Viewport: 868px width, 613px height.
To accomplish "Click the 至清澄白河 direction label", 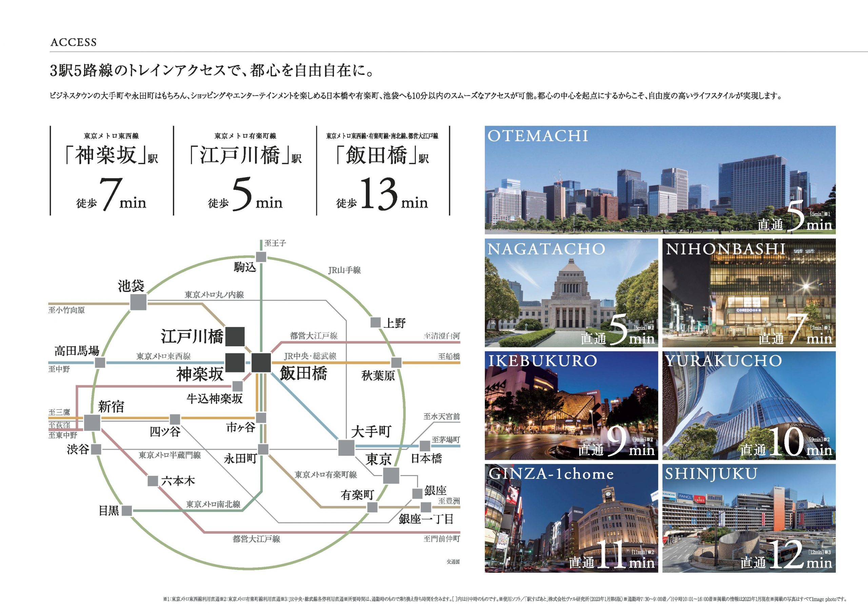I will pos(442,335).
